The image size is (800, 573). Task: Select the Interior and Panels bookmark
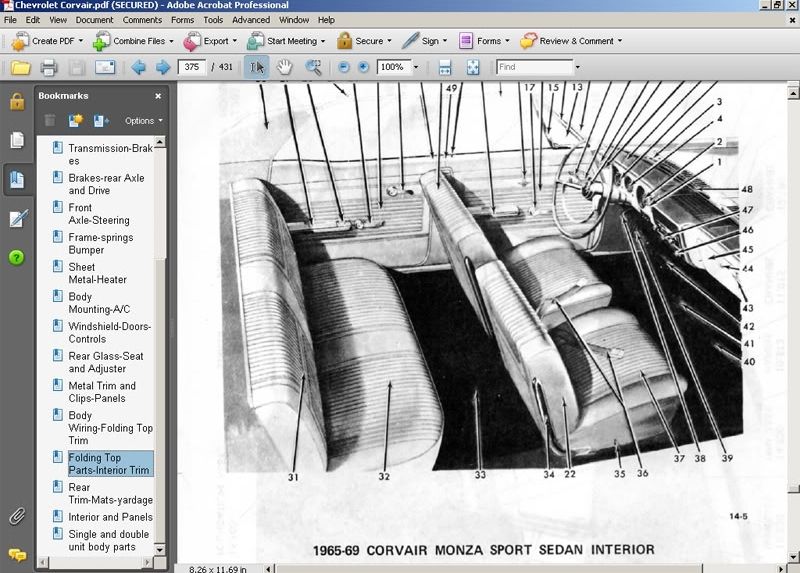(x=110, y=517)
